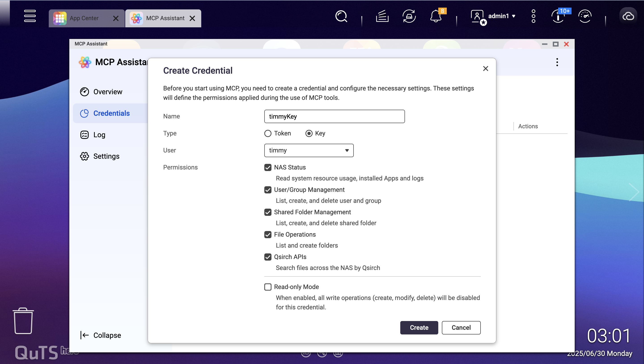Select the Token radio button
644x364 pixels.
(268, 133)
